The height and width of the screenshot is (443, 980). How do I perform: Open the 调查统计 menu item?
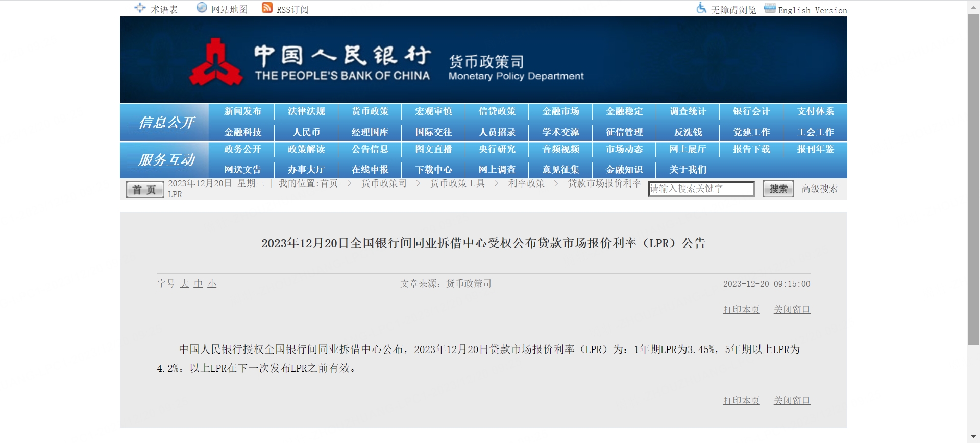[x=688, y=111]
